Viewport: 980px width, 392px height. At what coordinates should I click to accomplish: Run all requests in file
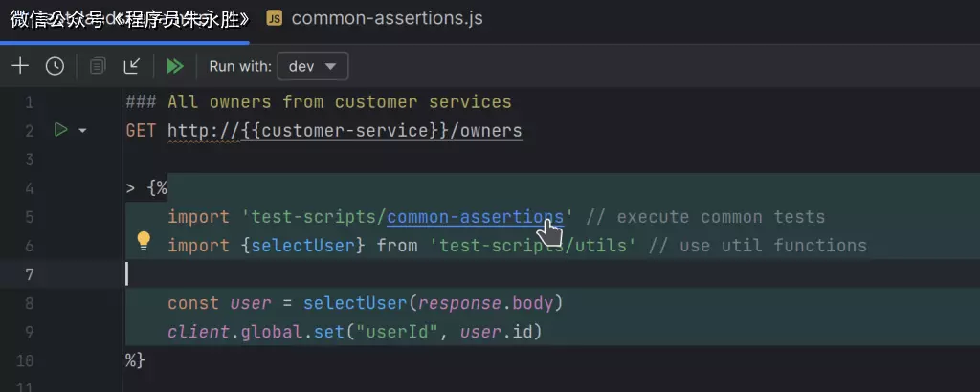tap(174, 66)
